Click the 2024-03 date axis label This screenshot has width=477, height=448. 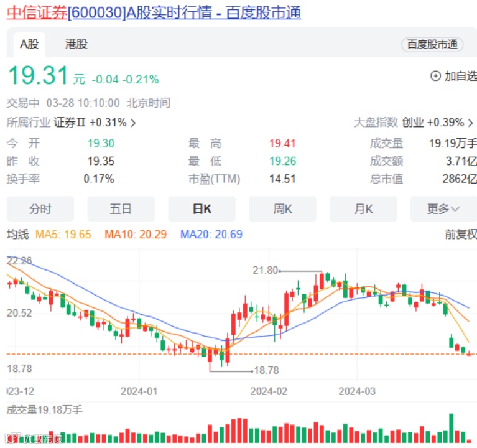(x=357, y=391)
